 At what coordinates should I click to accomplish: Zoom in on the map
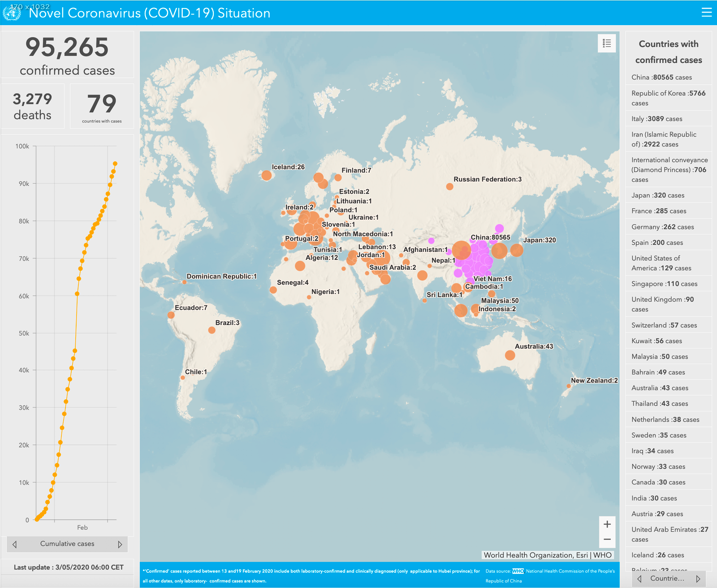[x=607, y=524]
